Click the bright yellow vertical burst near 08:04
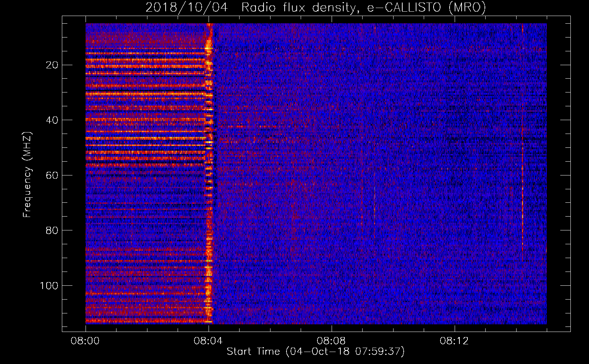 [209, 174]
